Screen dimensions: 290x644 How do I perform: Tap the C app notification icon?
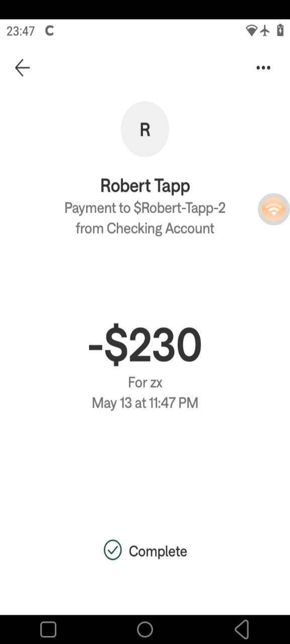tap(49, 31)
